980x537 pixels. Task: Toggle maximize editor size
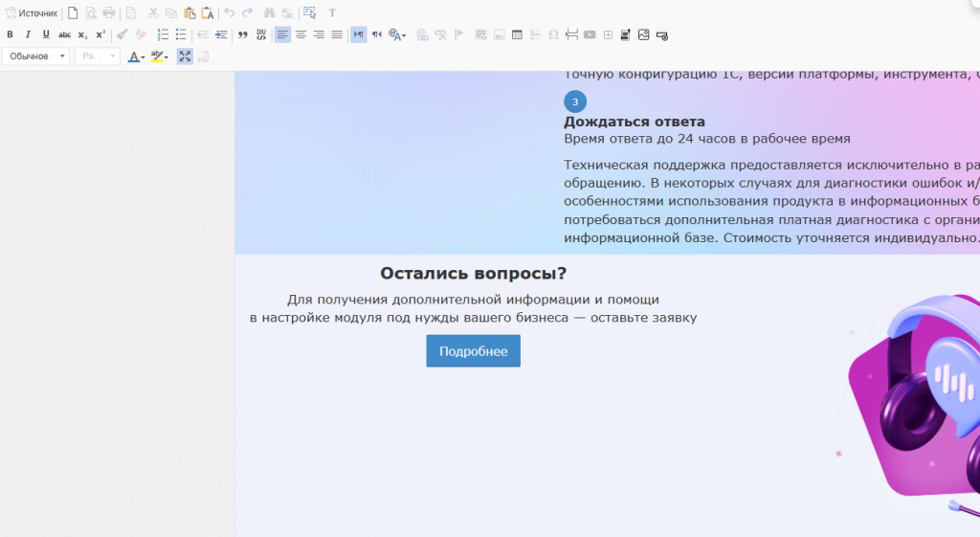185,56
